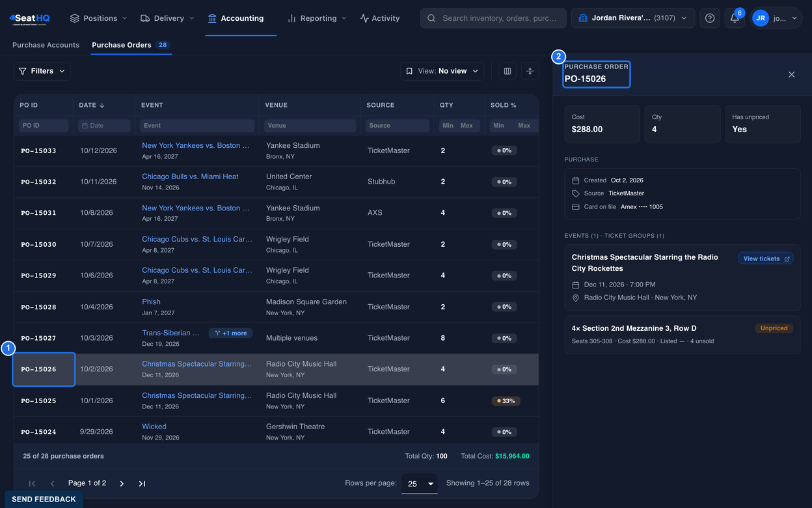Click the AXS source cell
The width and height of the screenshot is (812, 508).
[375, 213]
